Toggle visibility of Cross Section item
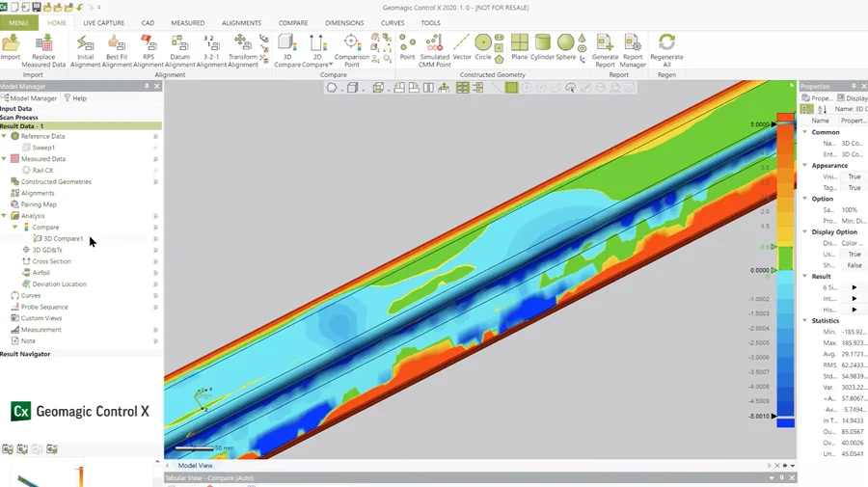This screenshot has height=487, width=868. pyautogui.click(x=155, y=261)
